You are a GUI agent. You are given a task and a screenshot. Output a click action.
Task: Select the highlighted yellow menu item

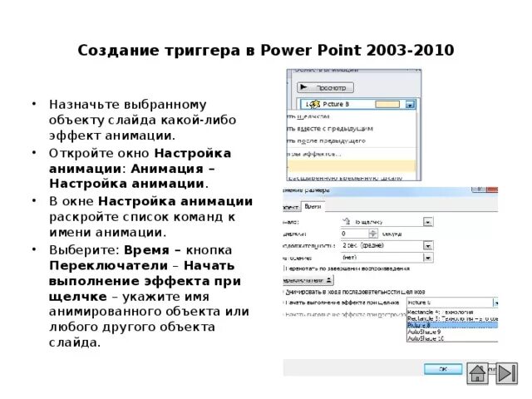pos(351,166)
